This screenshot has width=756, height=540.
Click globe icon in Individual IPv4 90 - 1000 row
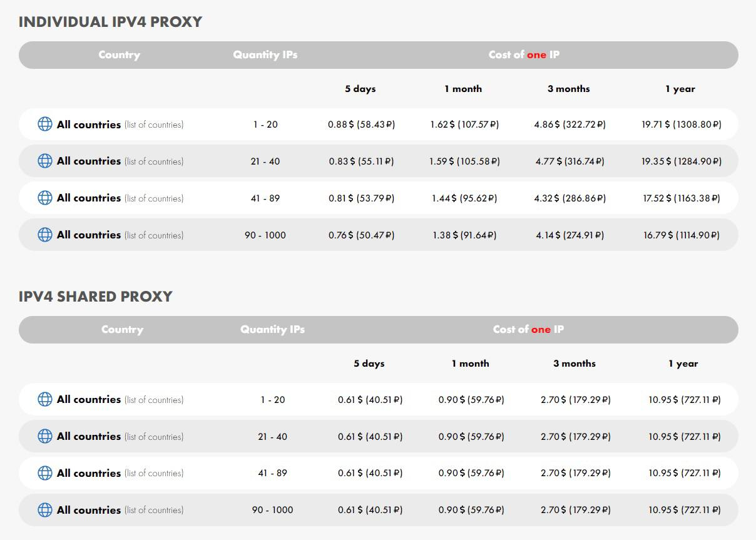pyautogui.click(x=45, y=235)
